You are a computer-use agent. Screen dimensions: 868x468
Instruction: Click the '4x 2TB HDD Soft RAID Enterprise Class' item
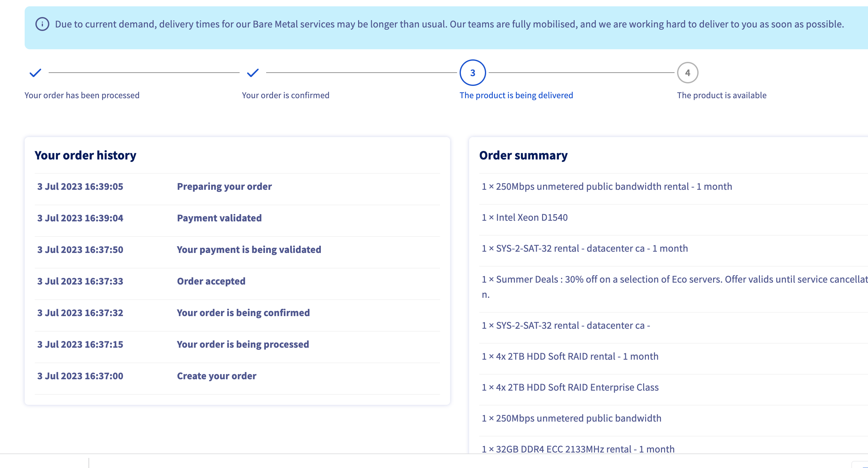570,387
